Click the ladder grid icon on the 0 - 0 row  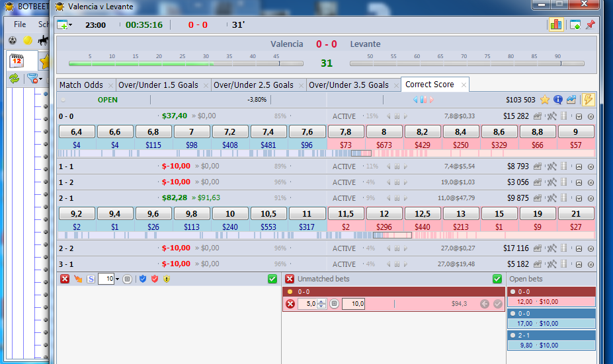click(564, 116)
